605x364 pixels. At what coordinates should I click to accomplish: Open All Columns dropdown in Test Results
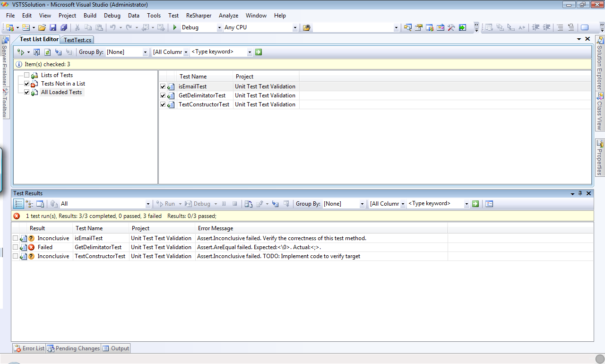point(403,204)
